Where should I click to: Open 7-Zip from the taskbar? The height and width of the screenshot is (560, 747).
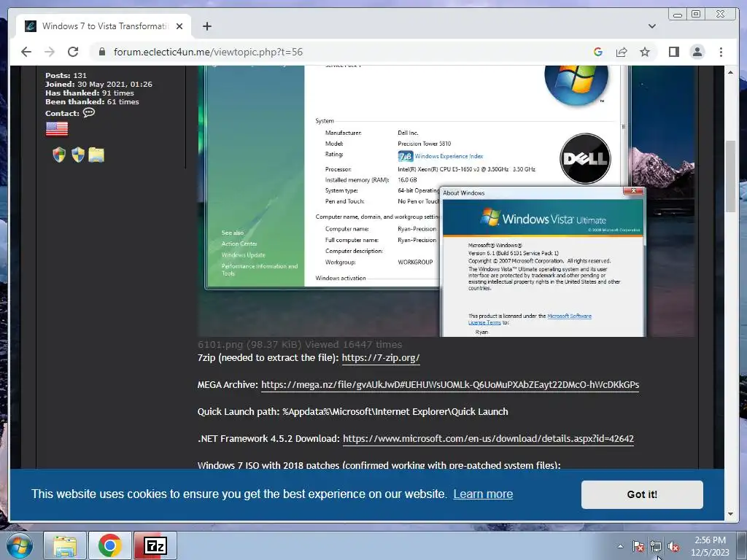click(x=155, y=545)
